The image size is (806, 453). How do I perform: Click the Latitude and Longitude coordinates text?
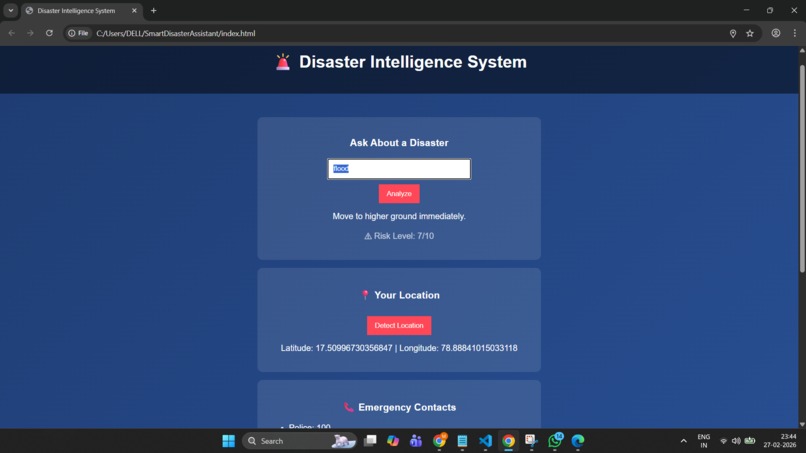399,348
